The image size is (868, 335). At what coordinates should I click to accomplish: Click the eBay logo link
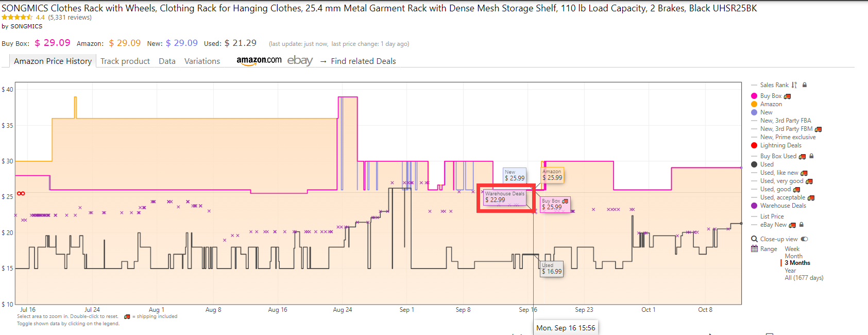(x=300, y=60)
